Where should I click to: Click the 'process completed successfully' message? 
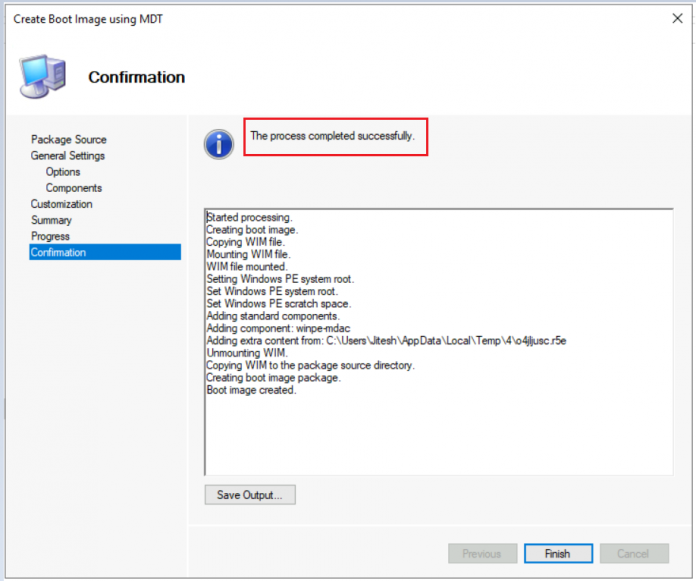[332, 136]
